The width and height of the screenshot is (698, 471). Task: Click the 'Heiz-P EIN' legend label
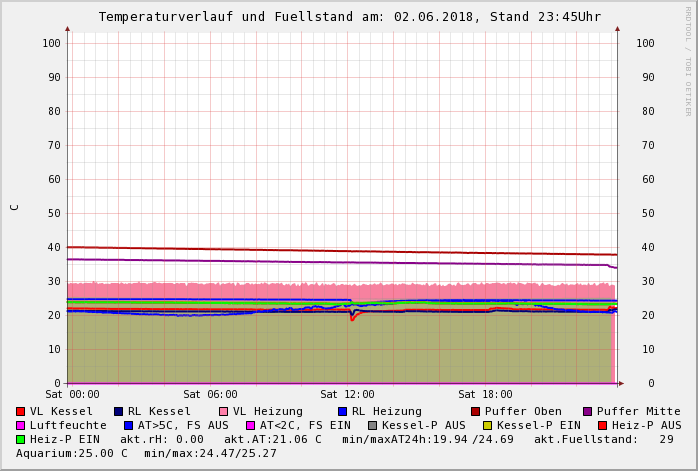[65, 439]
